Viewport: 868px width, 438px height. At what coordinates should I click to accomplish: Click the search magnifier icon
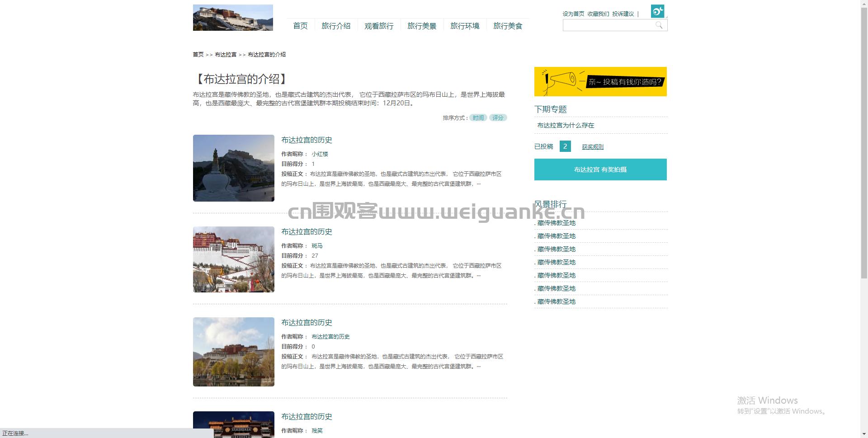[x=659, y=25]
